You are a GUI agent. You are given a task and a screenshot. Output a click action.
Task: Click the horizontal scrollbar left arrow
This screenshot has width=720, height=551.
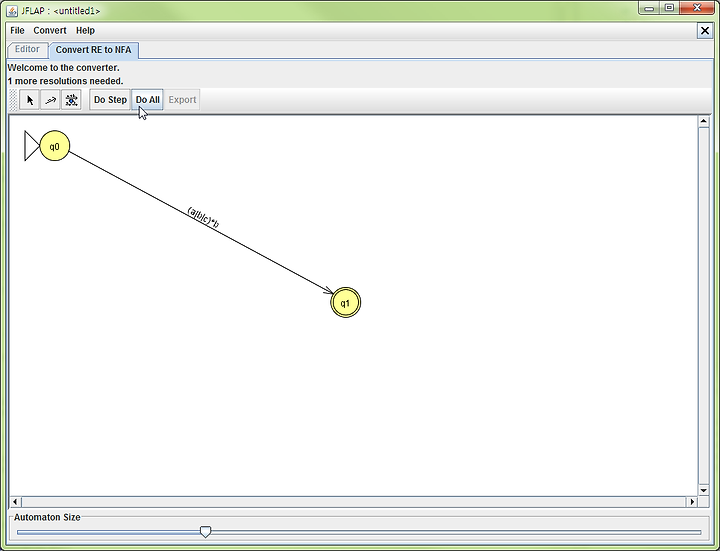pyautogui.click(x=15, y=502)
